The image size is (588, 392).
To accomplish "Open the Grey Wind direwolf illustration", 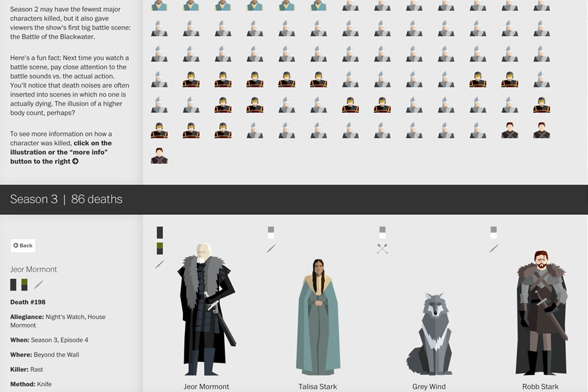I will pyautogui.click(x=429, y=334).
